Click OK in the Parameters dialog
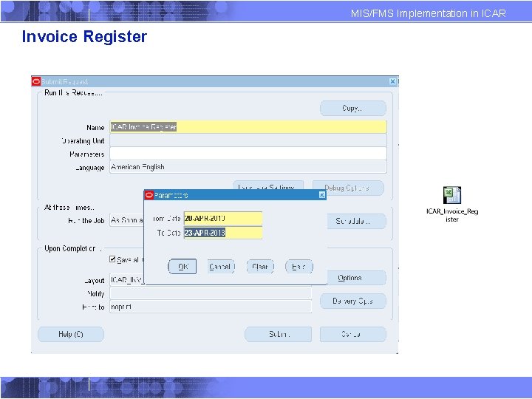 point(183,267)
